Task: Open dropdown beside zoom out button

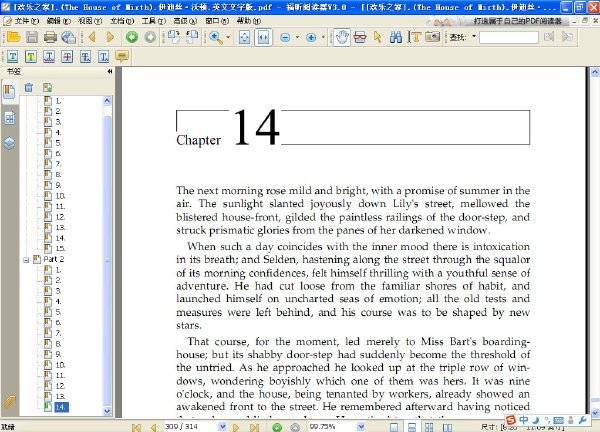Action: point(297,37)
